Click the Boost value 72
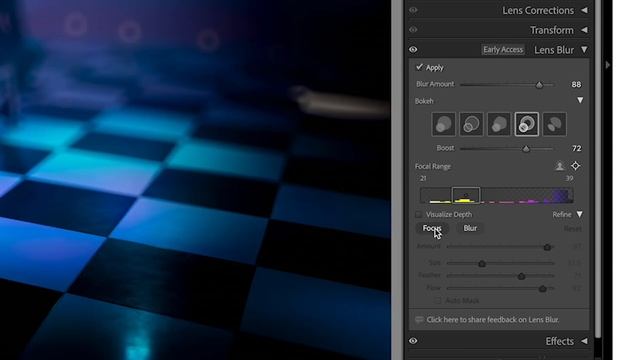640x360 pixels. click(x=576, y=148)
